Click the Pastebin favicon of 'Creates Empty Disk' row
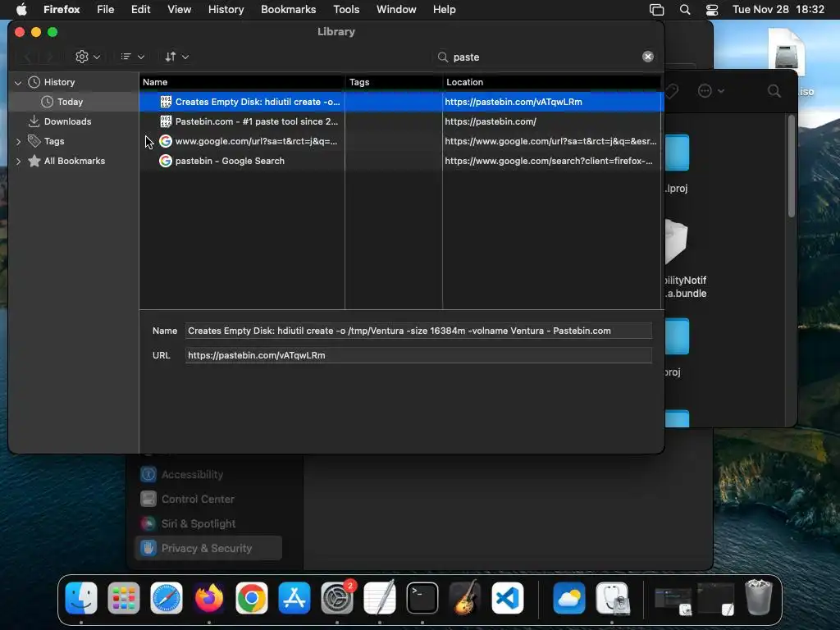The height and width of the screenshot is (630, 840). (x=166, y=102)
